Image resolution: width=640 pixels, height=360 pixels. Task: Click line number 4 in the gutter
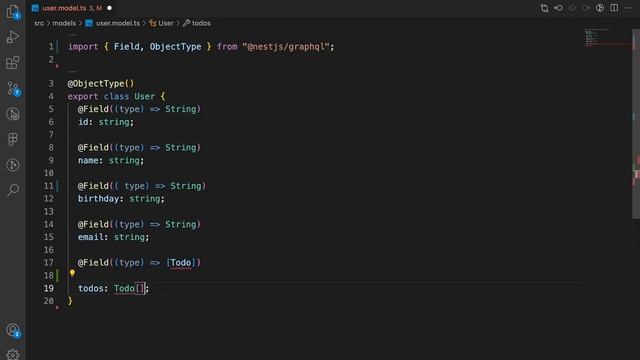51,96
